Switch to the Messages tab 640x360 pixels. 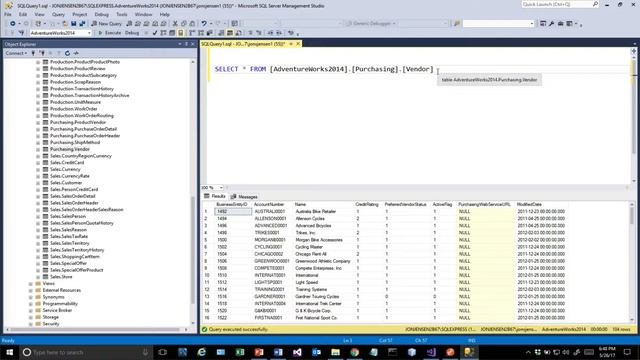pos(244,197)
